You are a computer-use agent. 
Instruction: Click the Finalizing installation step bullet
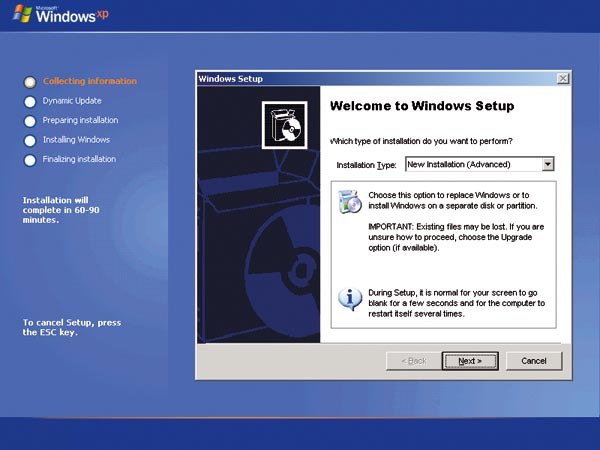[30, 160]
